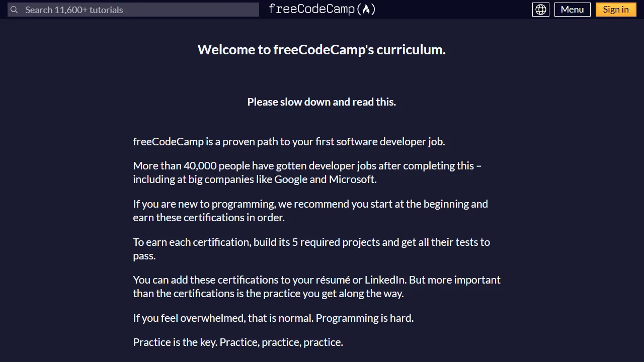644x362 pixels.
Task: Open the globe language selector
Action: 541,10
